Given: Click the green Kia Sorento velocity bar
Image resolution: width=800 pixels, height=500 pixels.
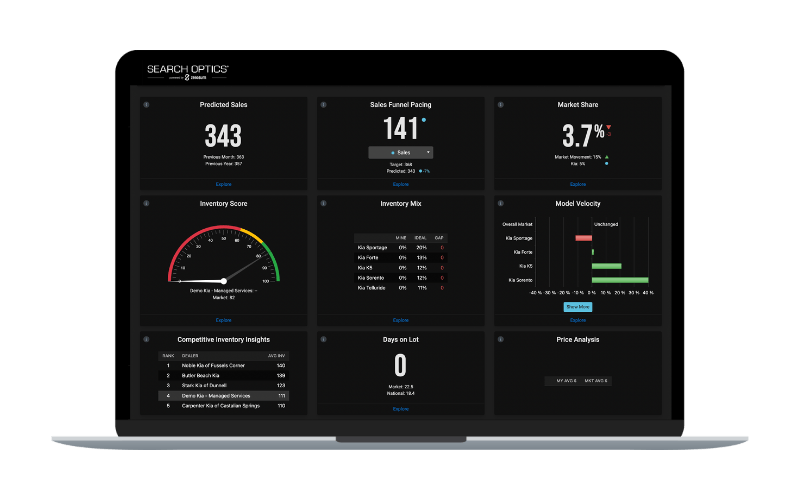Looking at the screenshot, I should 620,280.
